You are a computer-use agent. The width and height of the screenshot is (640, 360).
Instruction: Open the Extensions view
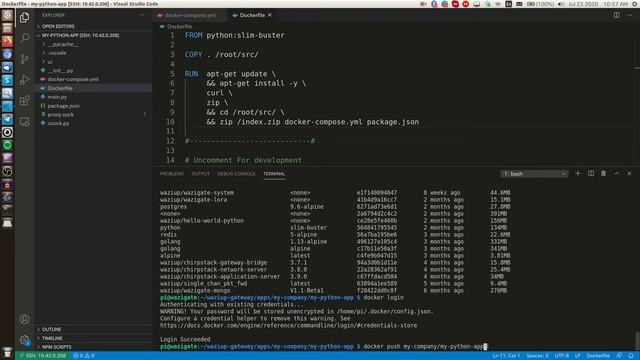point(24,100)
